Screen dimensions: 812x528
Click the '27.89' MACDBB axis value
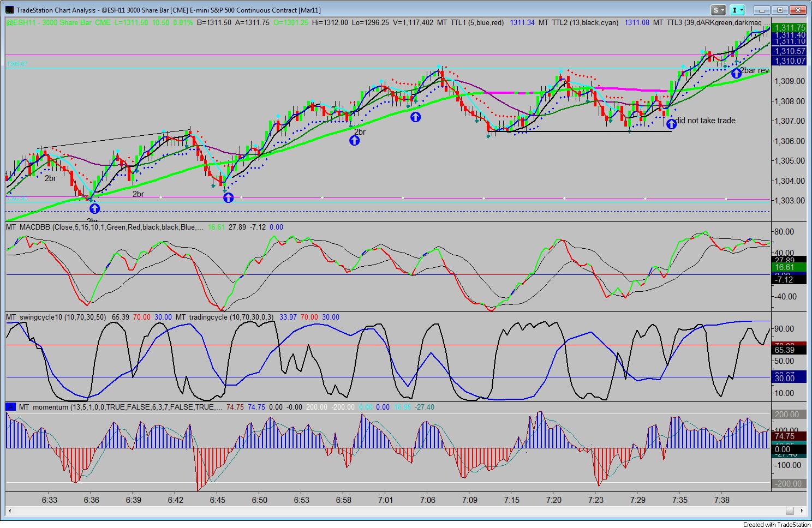(790, 260)
